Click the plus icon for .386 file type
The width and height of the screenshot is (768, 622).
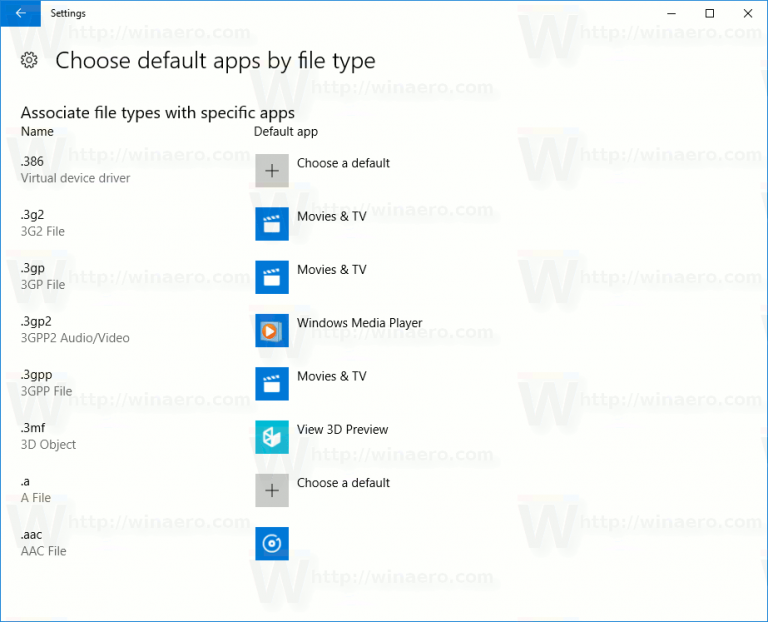click(x=272, y=171)
